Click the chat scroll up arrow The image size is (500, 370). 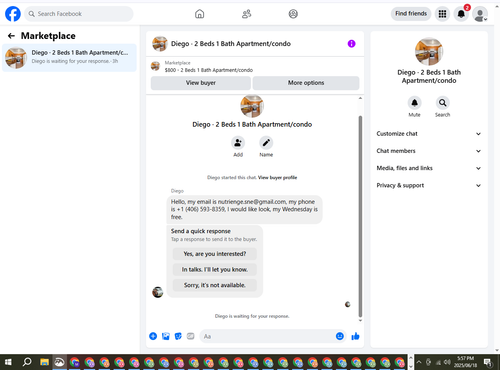[x=360, y=98]
